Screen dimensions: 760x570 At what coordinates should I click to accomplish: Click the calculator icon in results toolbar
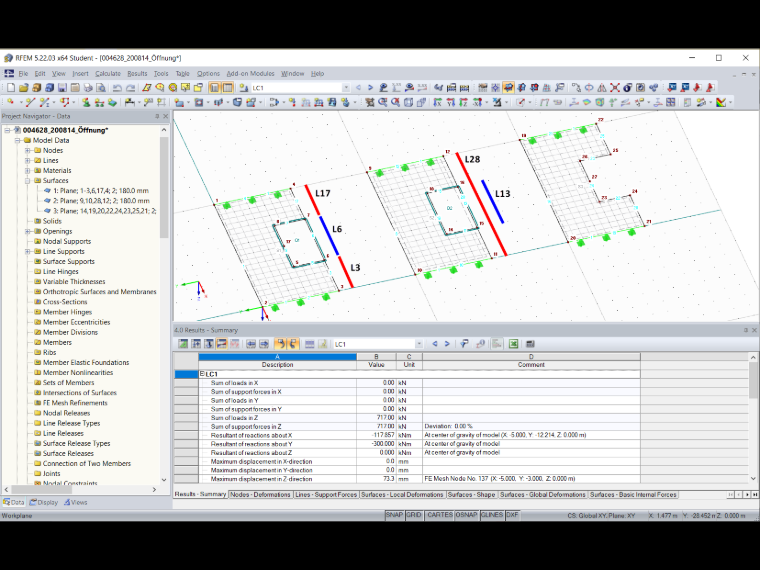[530, 344]
